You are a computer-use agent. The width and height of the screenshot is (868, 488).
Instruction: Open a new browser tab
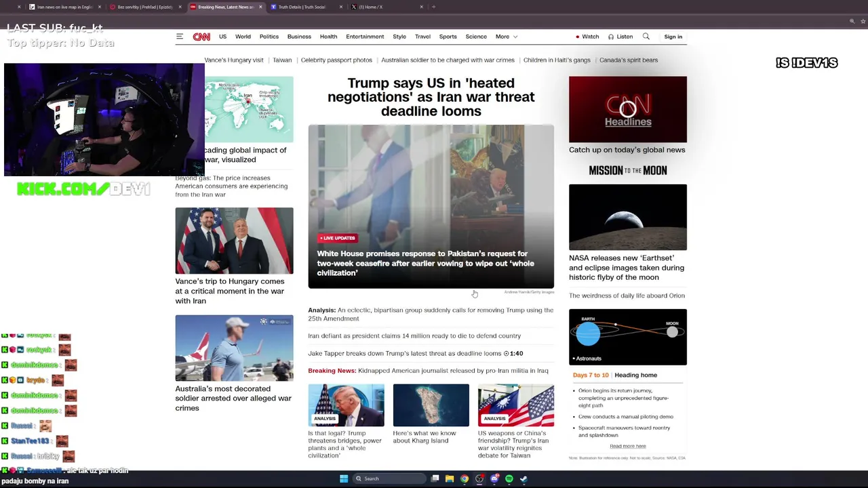point(433,7)
